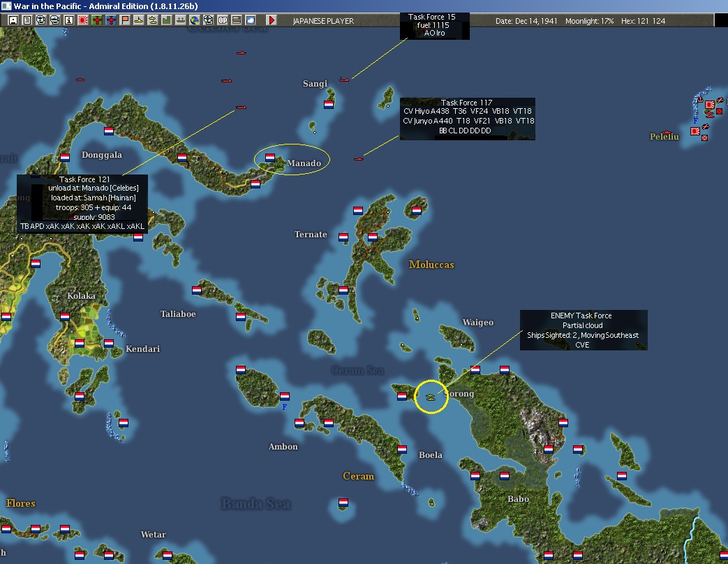Screen dimensions: 728x564
Task: Select the red plane on blue icon
Action: [110, 20]
